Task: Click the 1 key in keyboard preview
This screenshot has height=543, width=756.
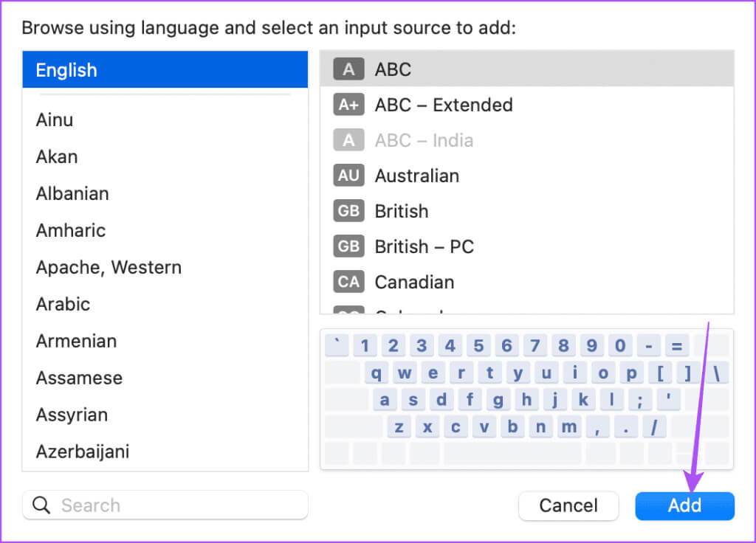Action: click(365, 345)
